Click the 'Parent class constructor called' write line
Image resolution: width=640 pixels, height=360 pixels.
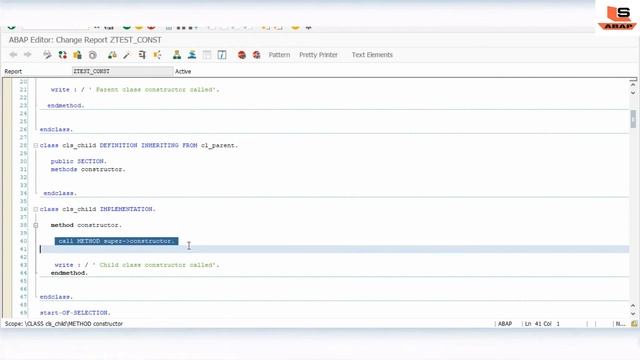coord(135,89)
